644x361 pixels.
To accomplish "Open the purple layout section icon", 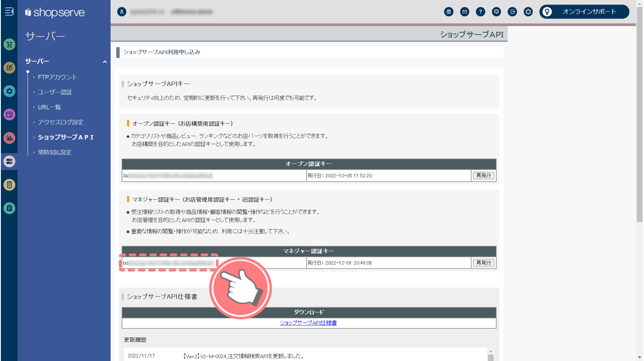I will tap(9, 114).
